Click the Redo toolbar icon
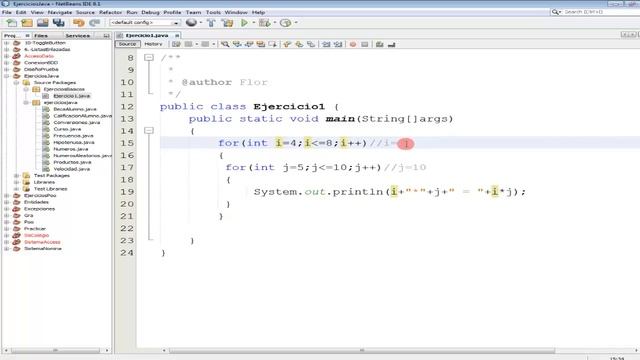Viewport: 640px width, 360px height. coord(94,23)
